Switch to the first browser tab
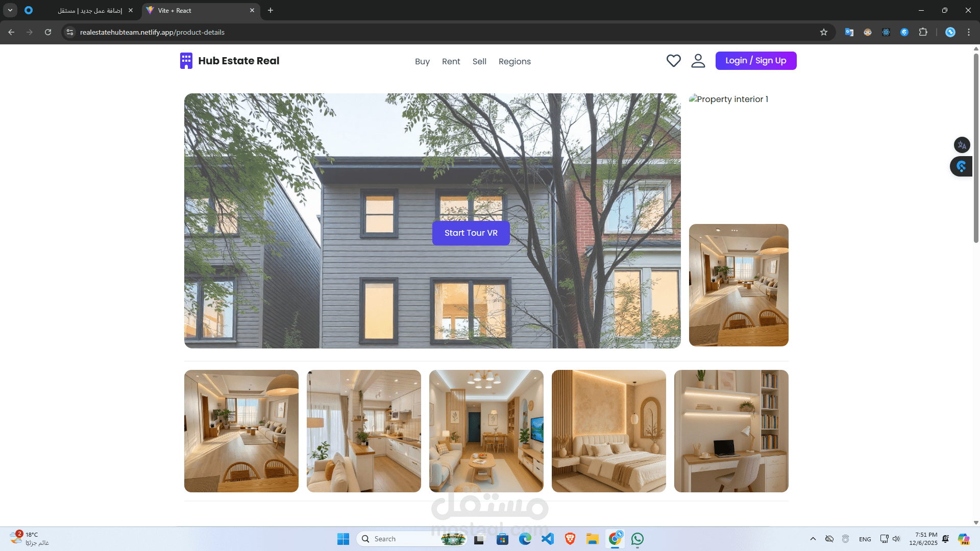Image resolution: width=980 pixels, height=551 pixels. [x=89, y=10]
